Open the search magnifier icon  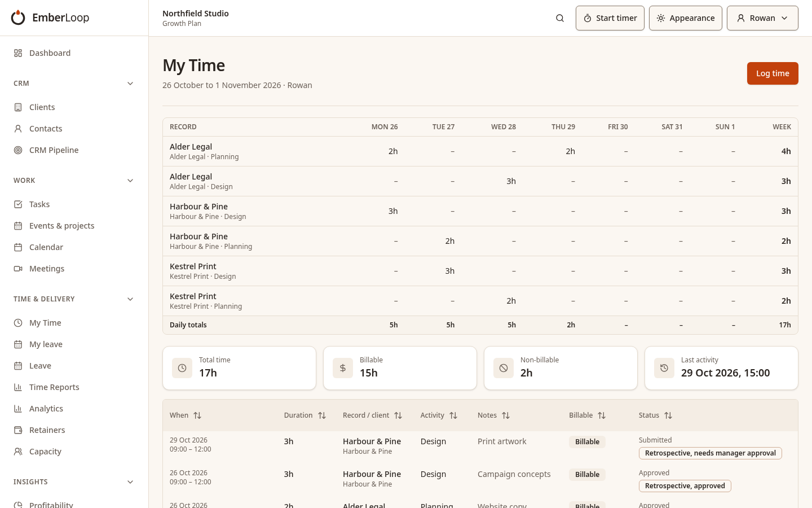560,18
